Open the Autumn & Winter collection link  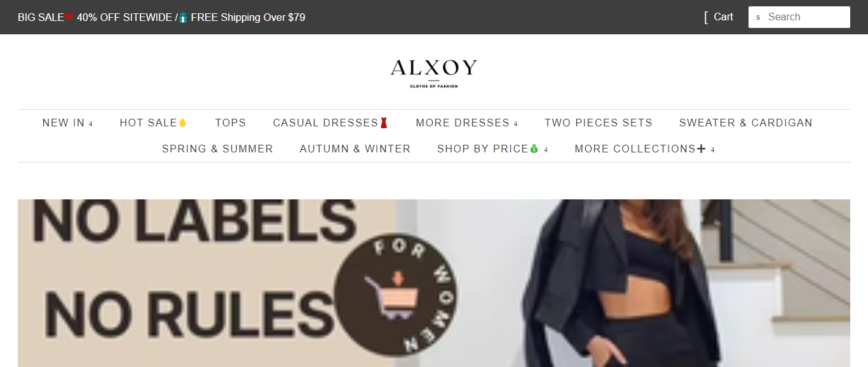[x=355, y=149]
